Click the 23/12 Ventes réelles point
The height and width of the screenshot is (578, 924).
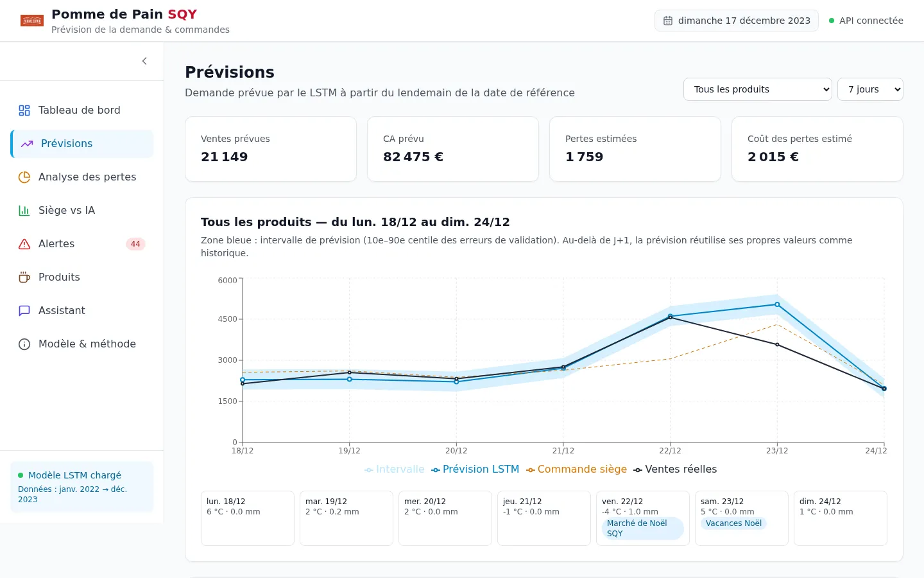777,345
